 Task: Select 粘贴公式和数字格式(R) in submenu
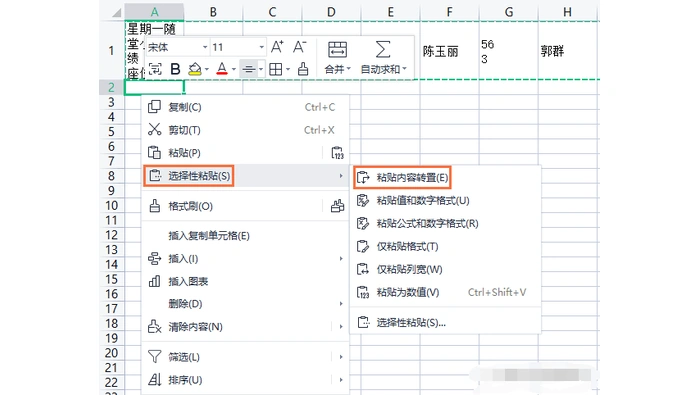tap(446, 223)
